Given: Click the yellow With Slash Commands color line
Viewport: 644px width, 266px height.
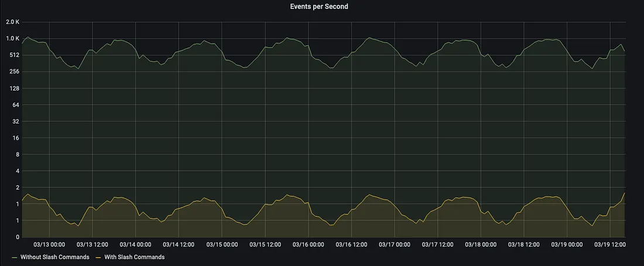Looking at the screenshot, I should tap(100, 257).
